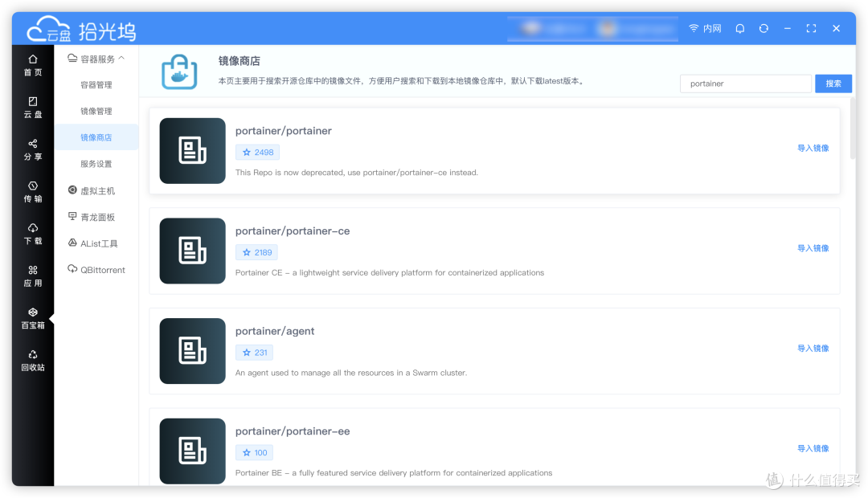Viewport: 868px width, 498px height.
Task: Open 容器管理 in the sidebar
Action: (96, 84)
